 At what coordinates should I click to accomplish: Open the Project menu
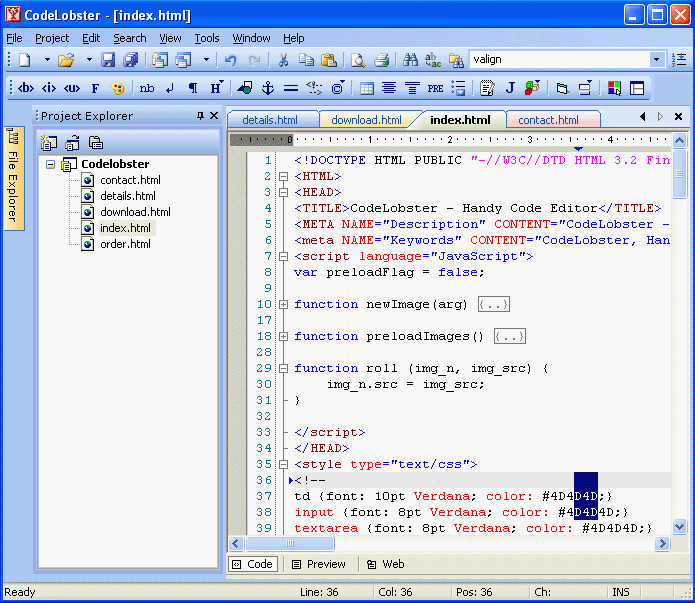pyautogui.click(x=52, y=38)
